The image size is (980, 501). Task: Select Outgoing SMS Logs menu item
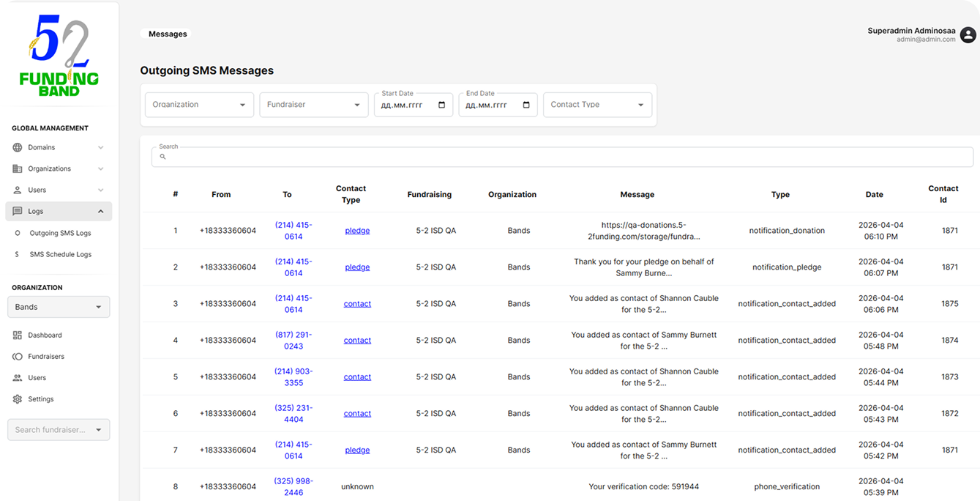[x=60, y=233]
